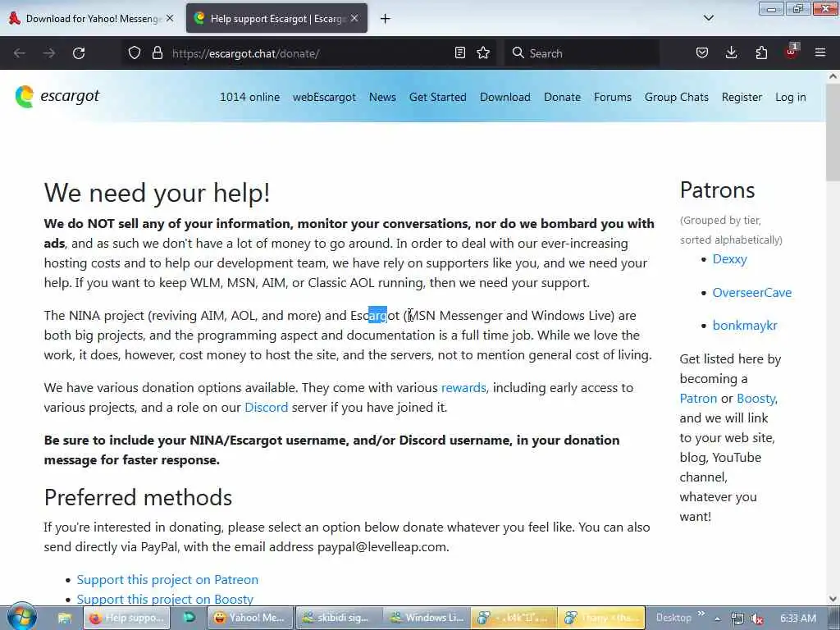Click the Preferred methods heading

pos(138,497)
